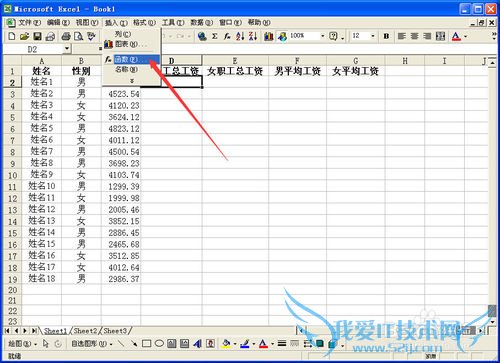Toggle Align Right on toolbar
This screenshot has height=363, width=500.
(x=427, y=36)
